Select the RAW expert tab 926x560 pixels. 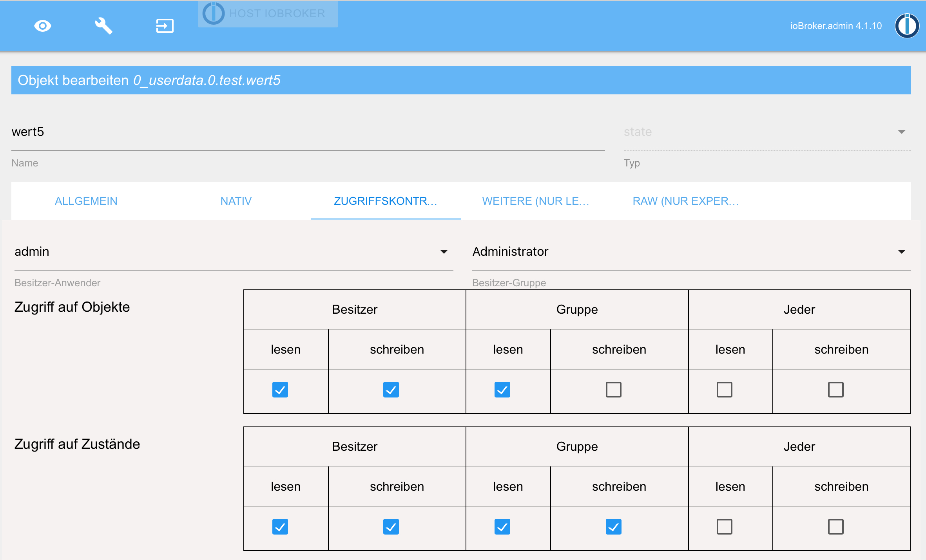point(686,201)
